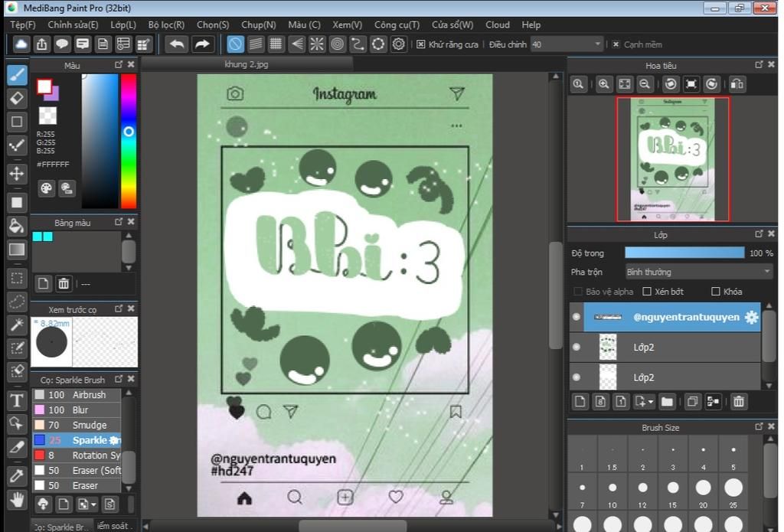Undock the Lớp layer panel
Viewport: 784px width, 532px height.
pyautogui.click(x=759, y=233)
